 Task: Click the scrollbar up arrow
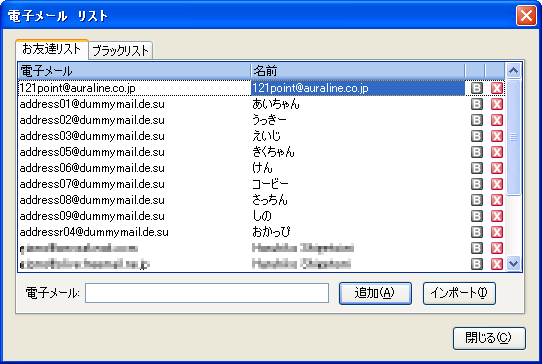click(513, 71)
